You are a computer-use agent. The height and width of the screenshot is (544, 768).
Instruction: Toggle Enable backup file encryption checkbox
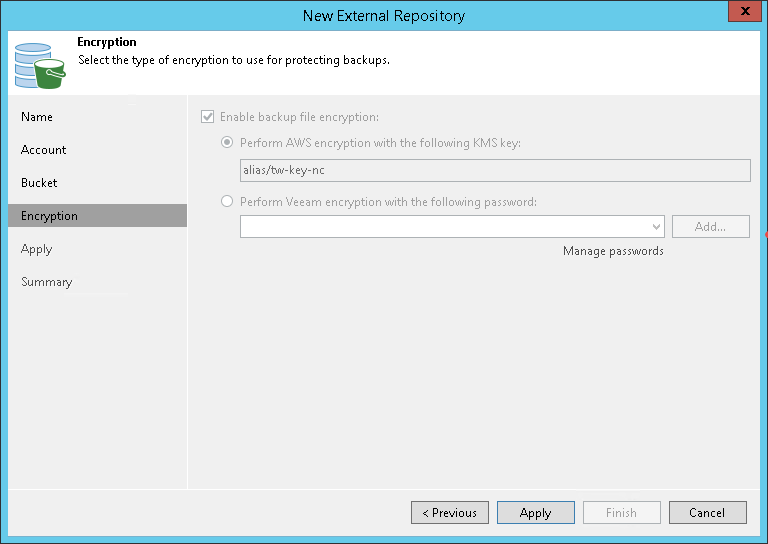point(208,117)
